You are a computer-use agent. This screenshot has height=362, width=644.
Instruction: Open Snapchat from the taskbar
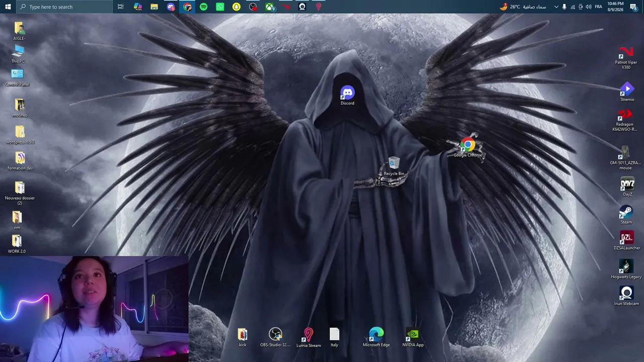236,7
